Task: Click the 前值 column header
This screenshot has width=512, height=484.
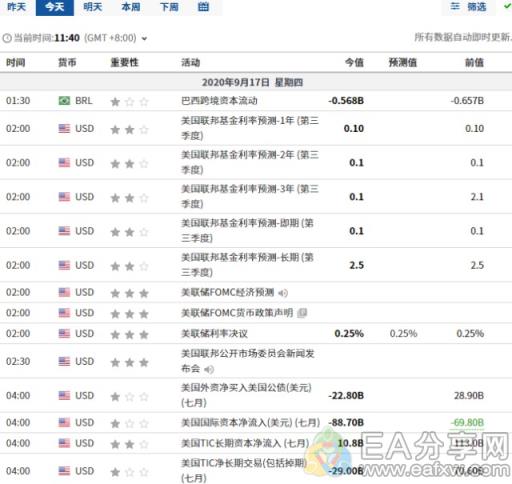Action: pyautogui.click(x=474, y=62)
